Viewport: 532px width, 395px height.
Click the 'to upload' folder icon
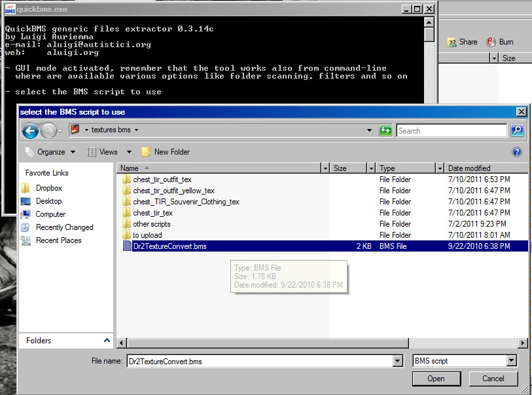pyautogui.click(x=126, y=235)
